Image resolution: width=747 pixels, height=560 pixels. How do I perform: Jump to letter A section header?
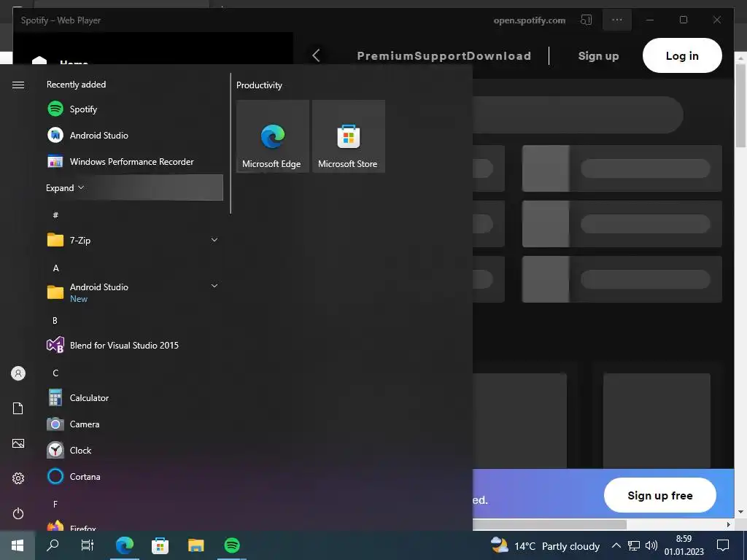(x=55, y=268)
